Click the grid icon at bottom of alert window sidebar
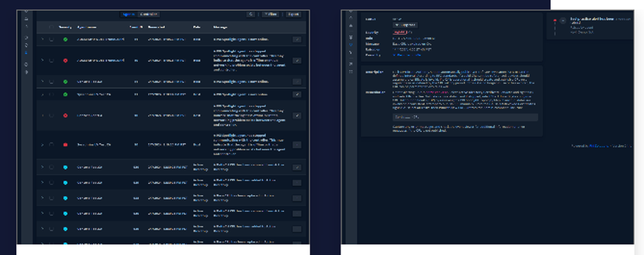The image size is (644, 255). click(x=351, y=71)
